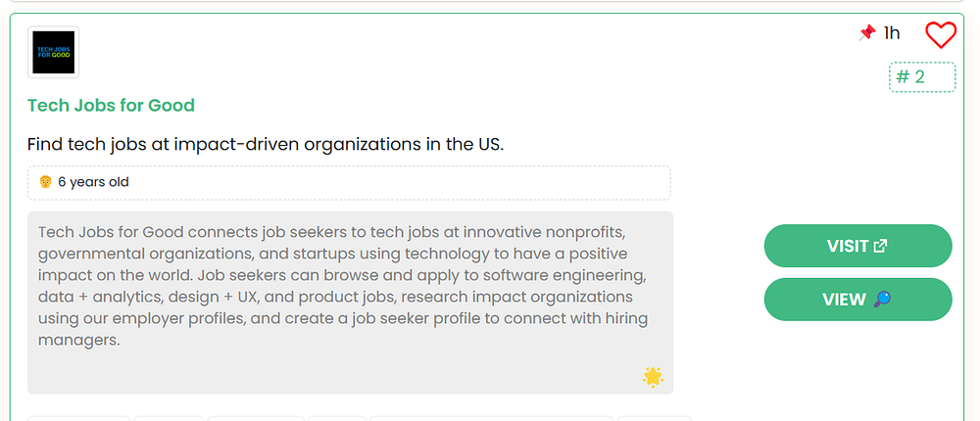Open the 'Tech Jobs for Good' title link
This screenshot has width=980, height=421.
coord(111,105)
